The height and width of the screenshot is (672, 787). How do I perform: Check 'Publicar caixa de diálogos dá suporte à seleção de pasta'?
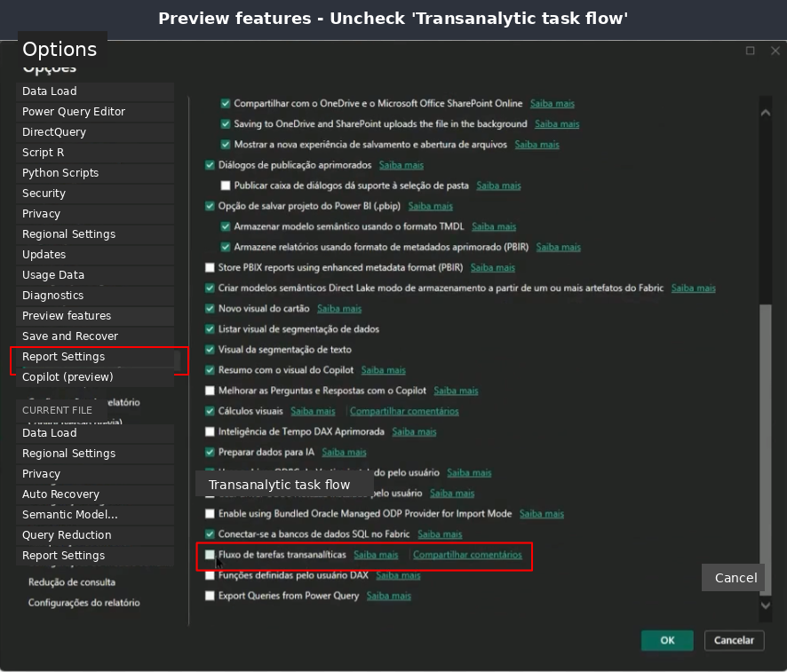226,186
